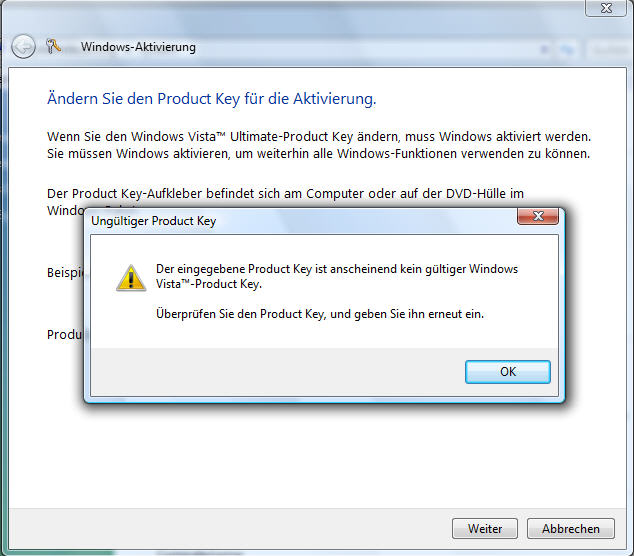
Task: Click the blue heading about changing Product Key
Action: [x=211, y=99]
